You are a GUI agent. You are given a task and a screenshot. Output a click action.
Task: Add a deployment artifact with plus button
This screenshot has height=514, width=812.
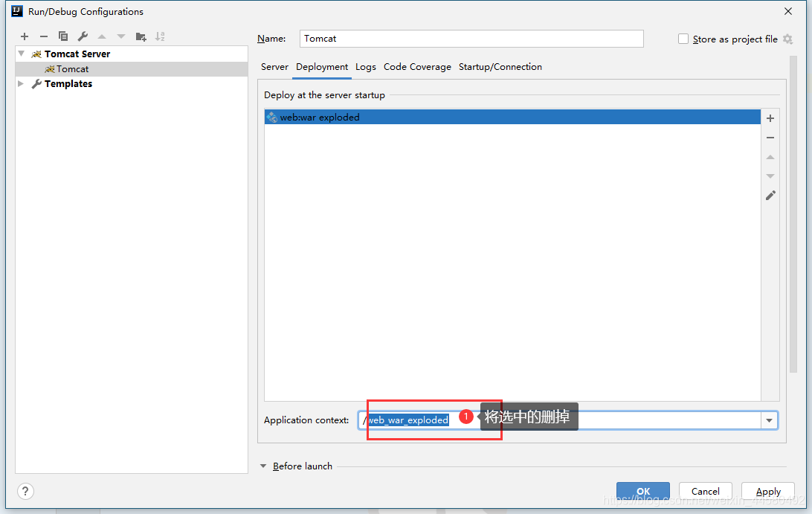[x=770, y=118]
